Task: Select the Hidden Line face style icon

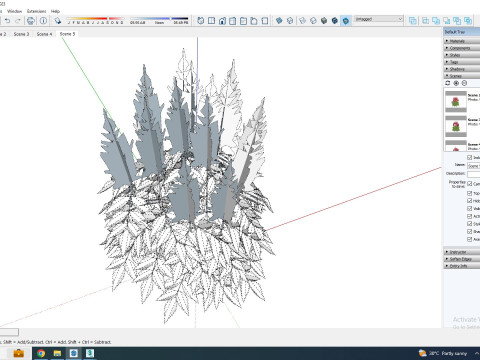Action: (313, 21)
